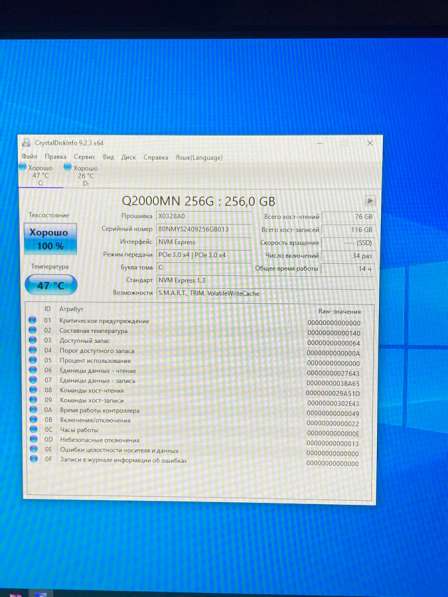Viewport: 448px width, 597px height.
Task: Click the Серийный номер value field
Action: pyautogui.click(x=204, y=229)
